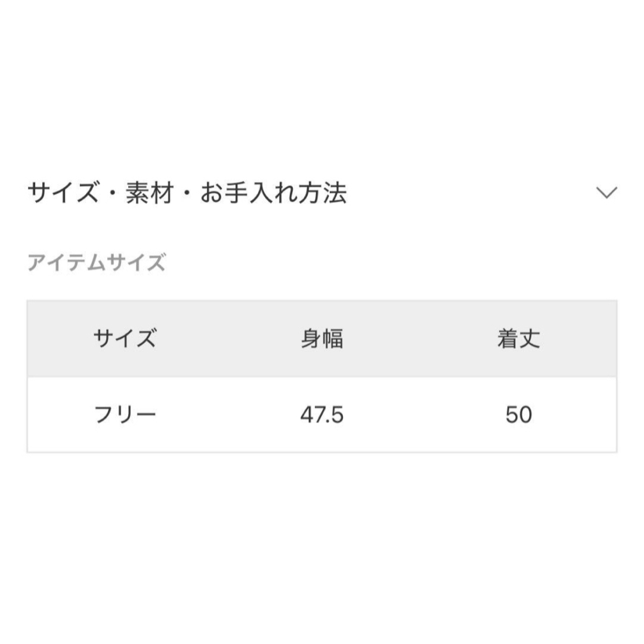Click the first bullet separator after サイズ
The width and height of the screenshot is (644, 644).
[113, 194]
